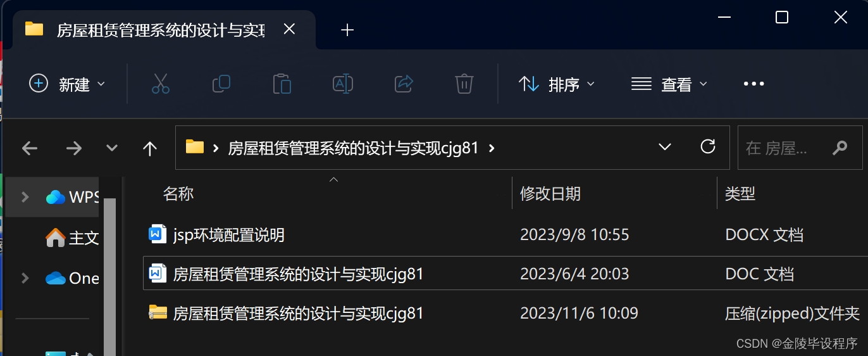Expand the OneDrive tree node
This screenshot has height=356, width=868.
click(25, 278)
